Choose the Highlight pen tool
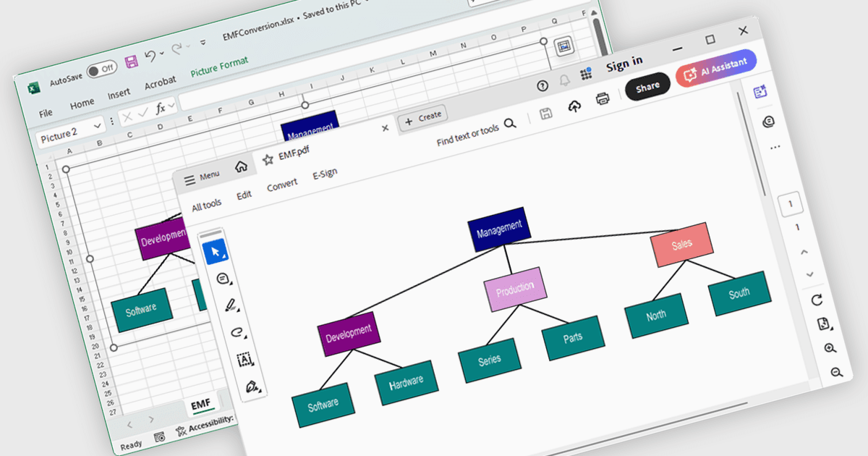 tap(232, 306)
